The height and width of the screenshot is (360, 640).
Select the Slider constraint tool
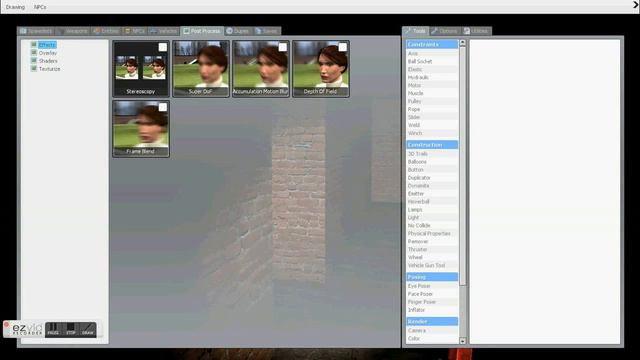click(432, 117)
